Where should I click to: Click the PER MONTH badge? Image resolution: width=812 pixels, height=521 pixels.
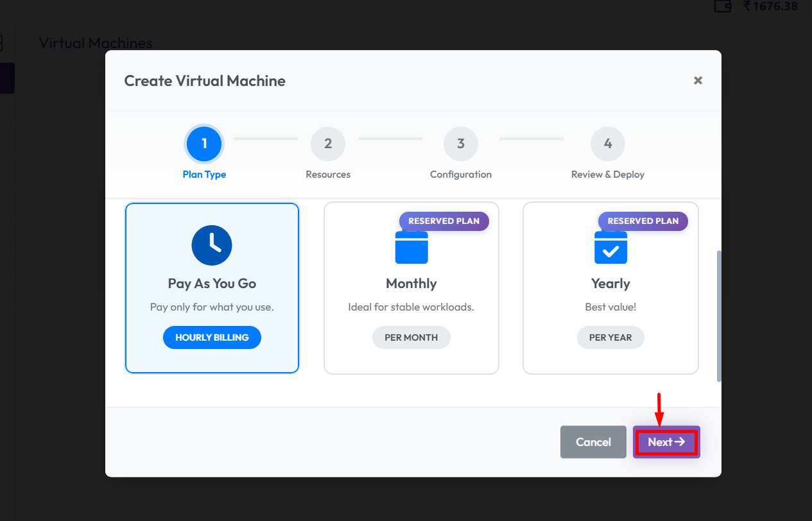pos(411,337)
